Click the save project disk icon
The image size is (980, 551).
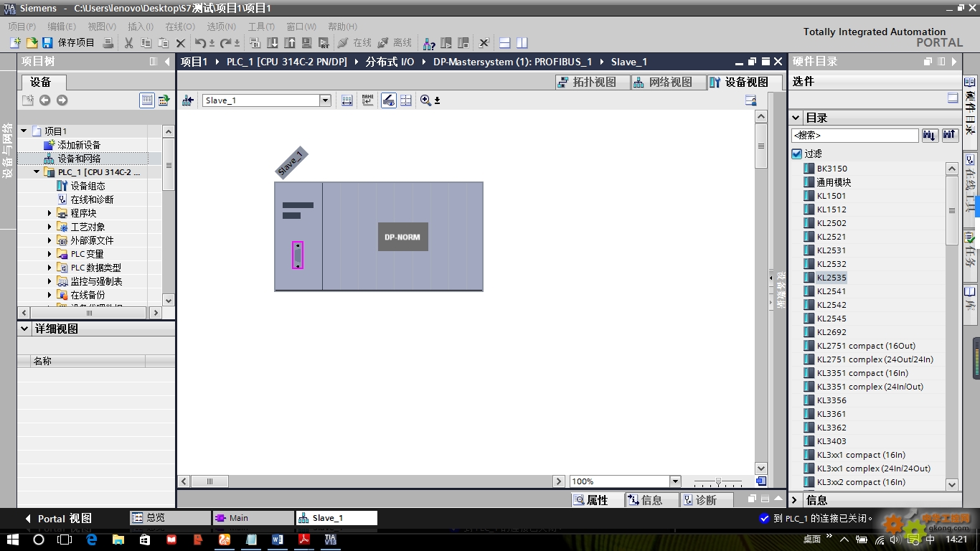click(47, 43)
